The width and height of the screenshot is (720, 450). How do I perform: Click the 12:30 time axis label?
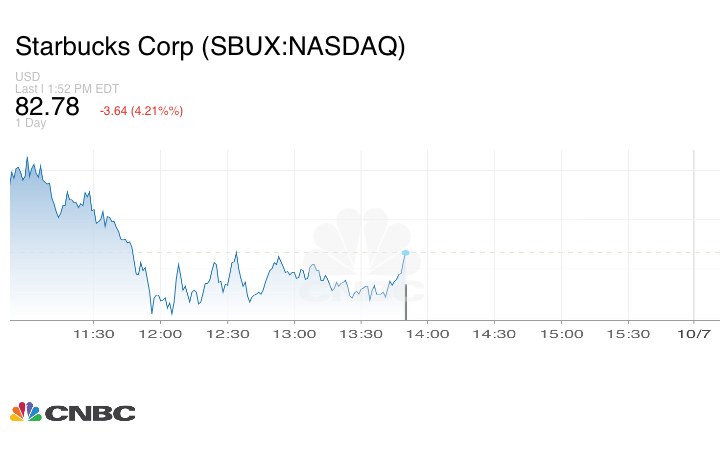(228, 334)
